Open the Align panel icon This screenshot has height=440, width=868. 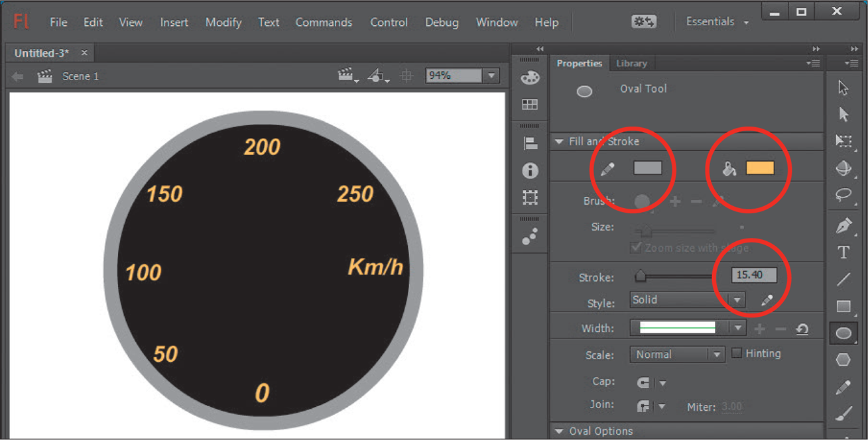[x=530, y=143]
